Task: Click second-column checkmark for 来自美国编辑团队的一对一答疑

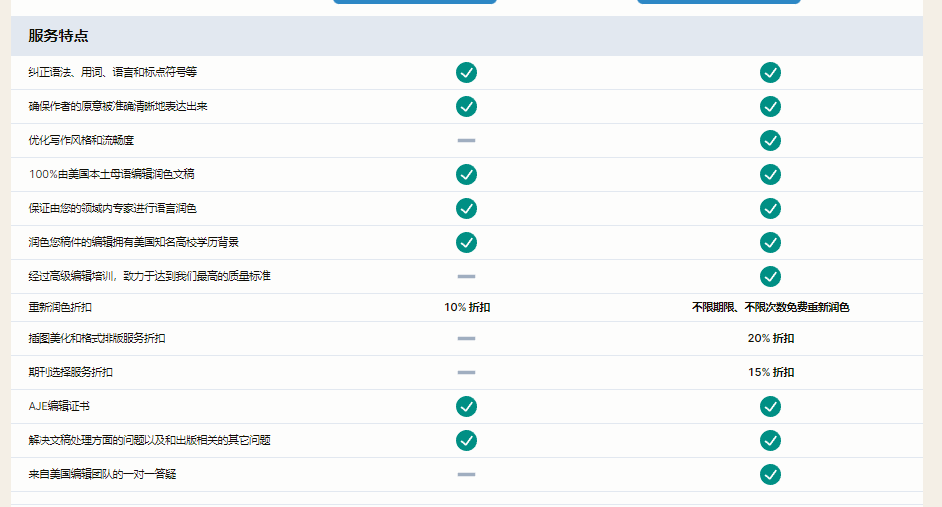Action: [770, 474]
